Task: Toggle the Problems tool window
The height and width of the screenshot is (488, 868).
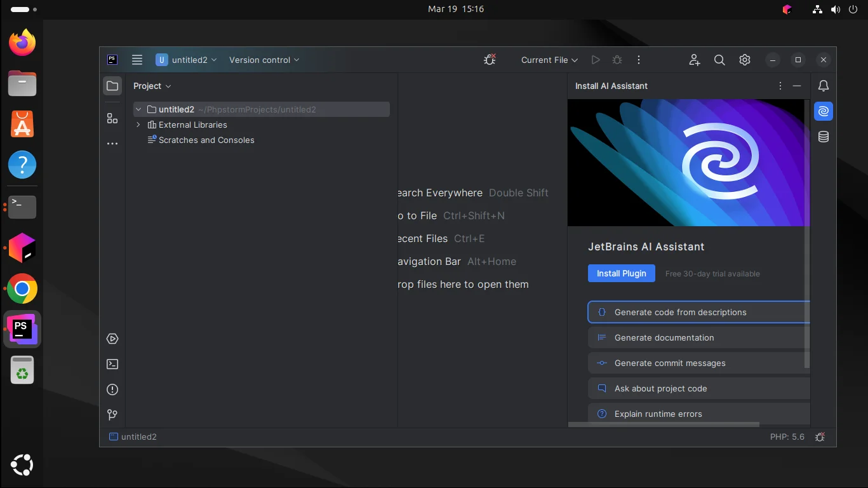Action: pos(112,390)
